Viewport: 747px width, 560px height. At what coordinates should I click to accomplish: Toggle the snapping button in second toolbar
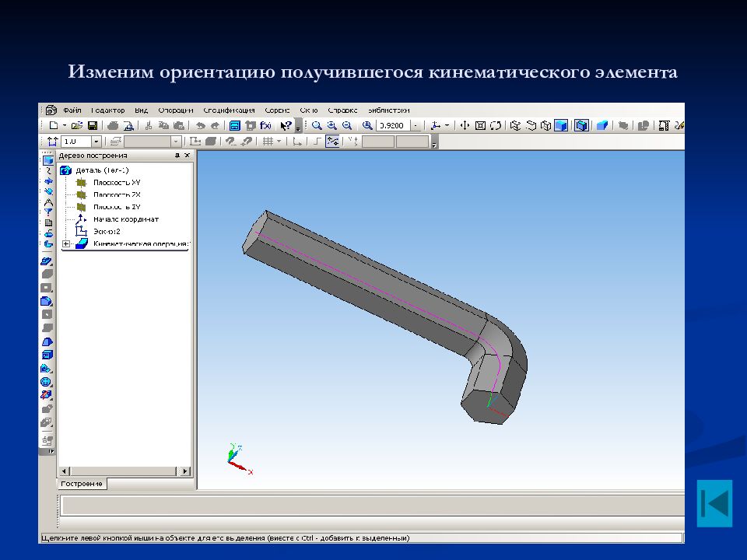click(332, 142)
